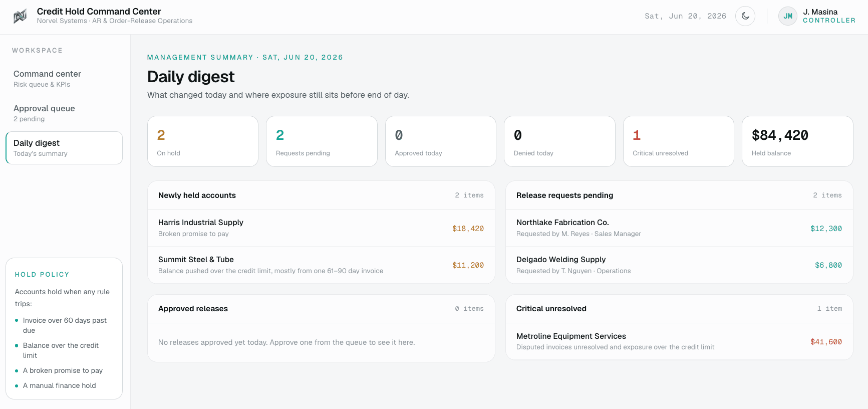The height and width of the screenshot is (409, 868).
Task: Open Delgado Welding Supply request
Action: tap(679, 265)
